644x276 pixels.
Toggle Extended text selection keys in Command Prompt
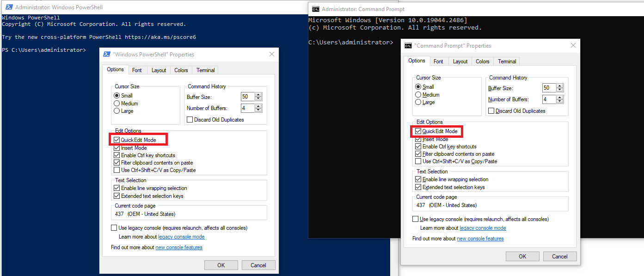click(x=418, y=187)
